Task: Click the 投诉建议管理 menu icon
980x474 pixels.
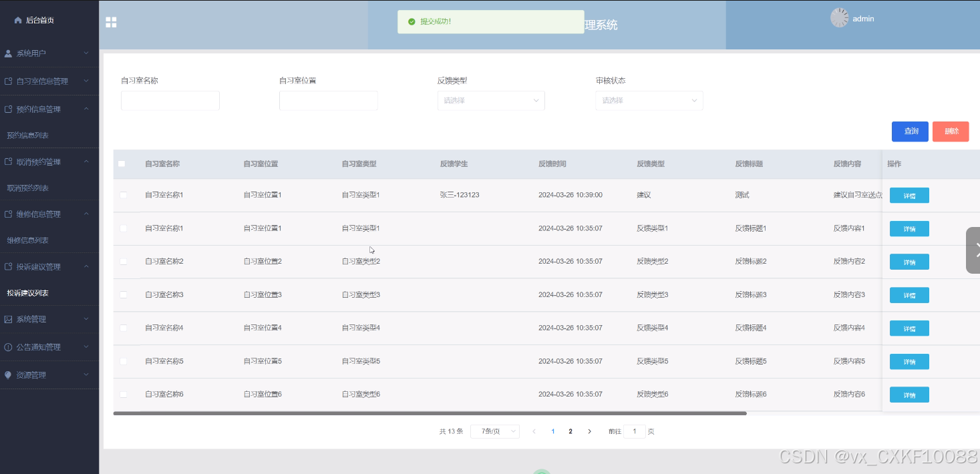Action: tap(9, 267)
